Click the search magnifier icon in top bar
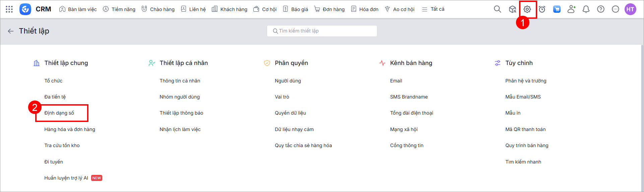Image resolution: width=644 pixels, height=192 pixels. [497, 9]
